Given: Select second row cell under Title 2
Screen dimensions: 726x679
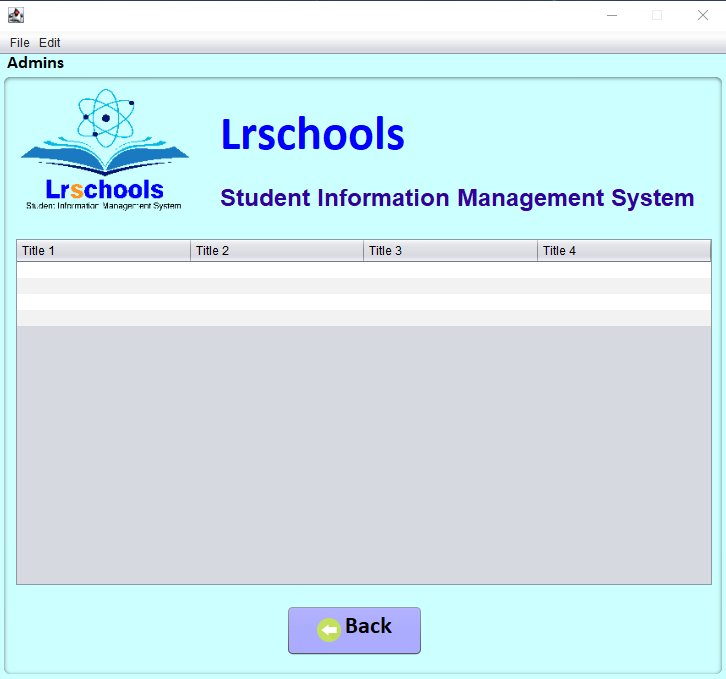Looking at the screenshot, I should [276, 286].
